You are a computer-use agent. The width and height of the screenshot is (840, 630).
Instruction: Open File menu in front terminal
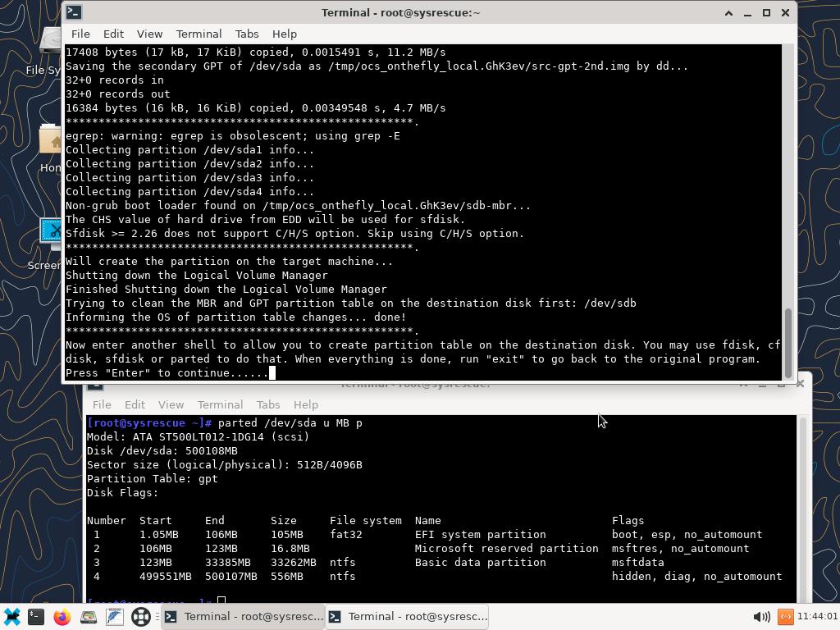(80, 34)
